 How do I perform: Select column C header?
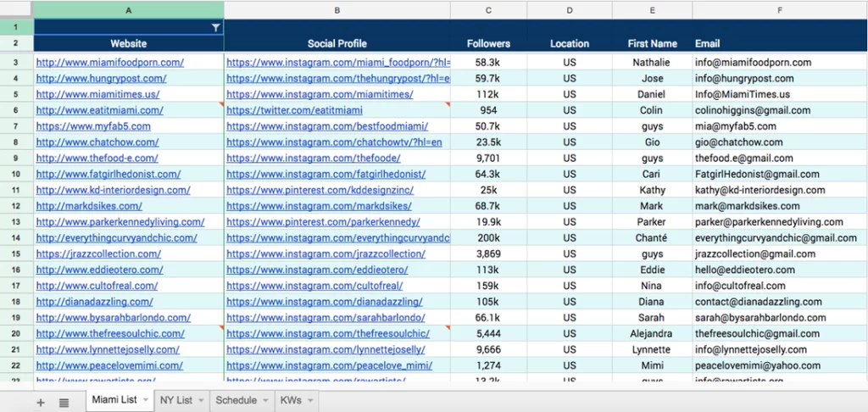pos(488,10)
